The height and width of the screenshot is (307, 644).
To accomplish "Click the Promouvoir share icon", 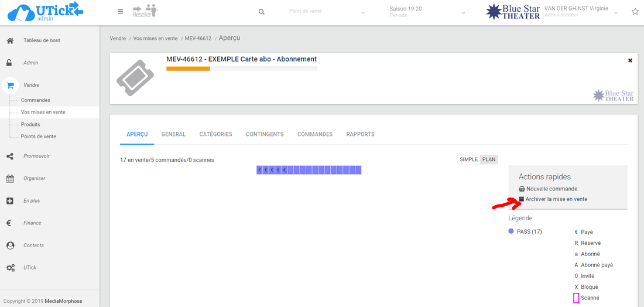I will coord(10,156).
